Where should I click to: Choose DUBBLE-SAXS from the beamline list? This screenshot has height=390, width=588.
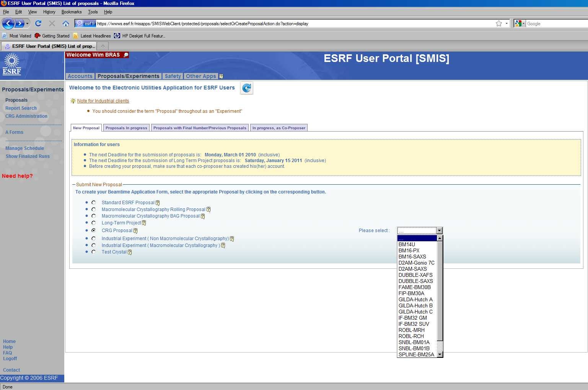pos(415,281)
